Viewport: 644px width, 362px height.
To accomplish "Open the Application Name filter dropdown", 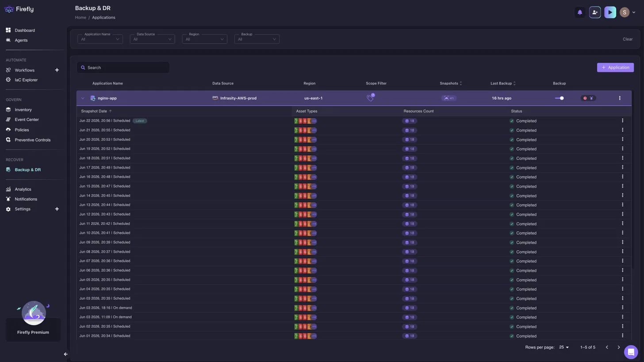I will [x=100, y=39].
